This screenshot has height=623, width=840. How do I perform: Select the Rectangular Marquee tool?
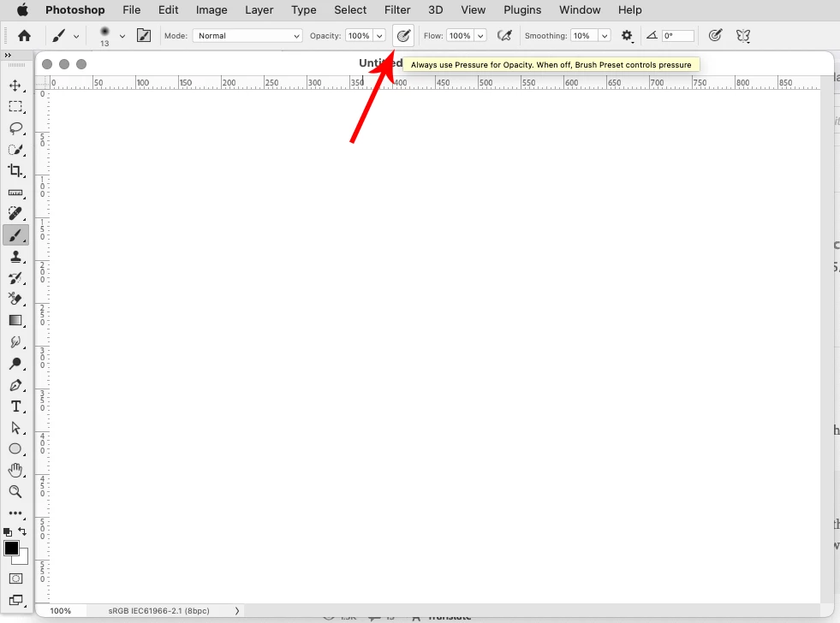pyautogui.click(x=15, y=106)
